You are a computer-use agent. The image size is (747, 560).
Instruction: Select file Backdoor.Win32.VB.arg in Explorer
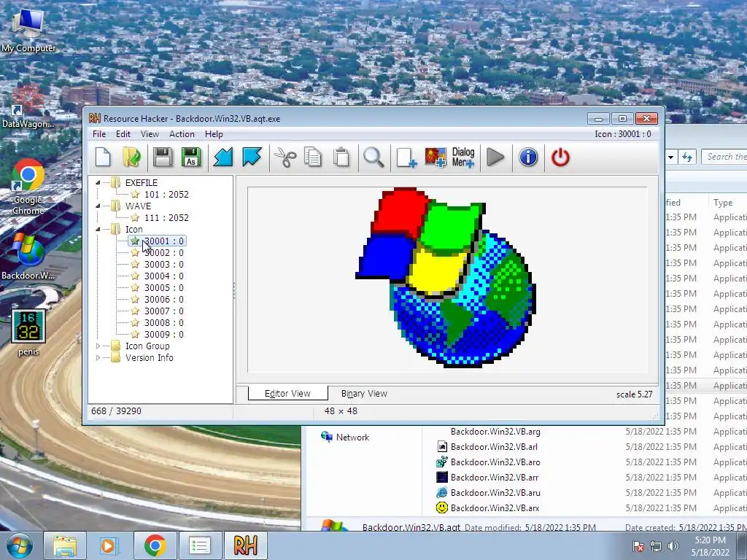495,432
